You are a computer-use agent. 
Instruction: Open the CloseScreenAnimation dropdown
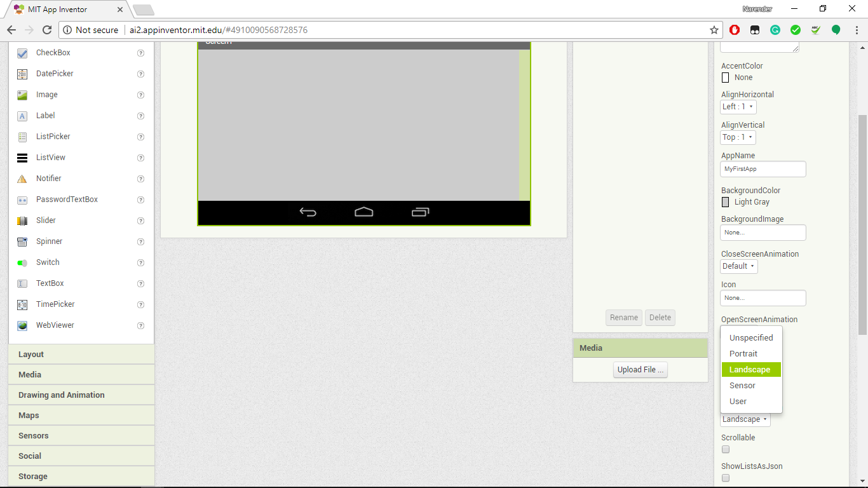coord(739,266)
